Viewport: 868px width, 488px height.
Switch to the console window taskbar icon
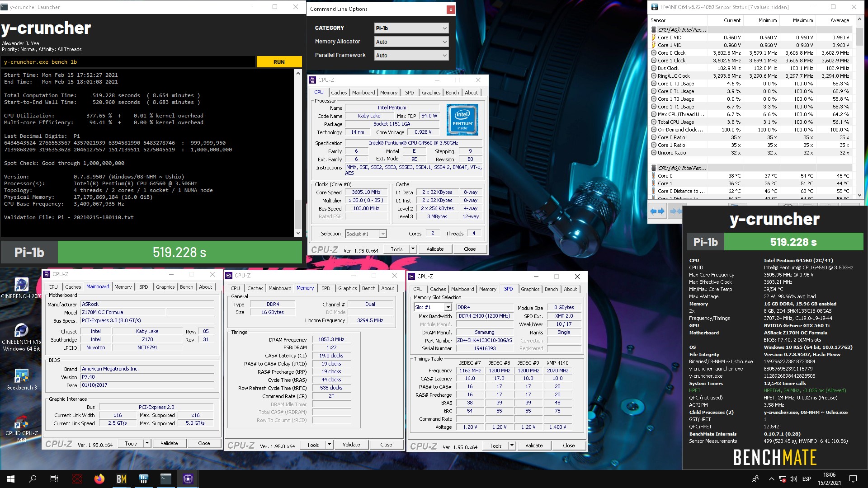166,479
